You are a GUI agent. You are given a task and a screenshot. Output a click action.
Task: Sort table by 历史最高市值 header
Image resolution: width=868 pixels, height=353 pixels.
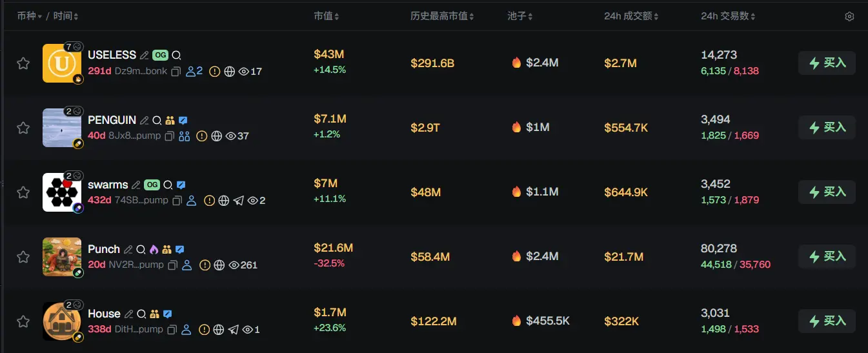(x=443, y=16)
